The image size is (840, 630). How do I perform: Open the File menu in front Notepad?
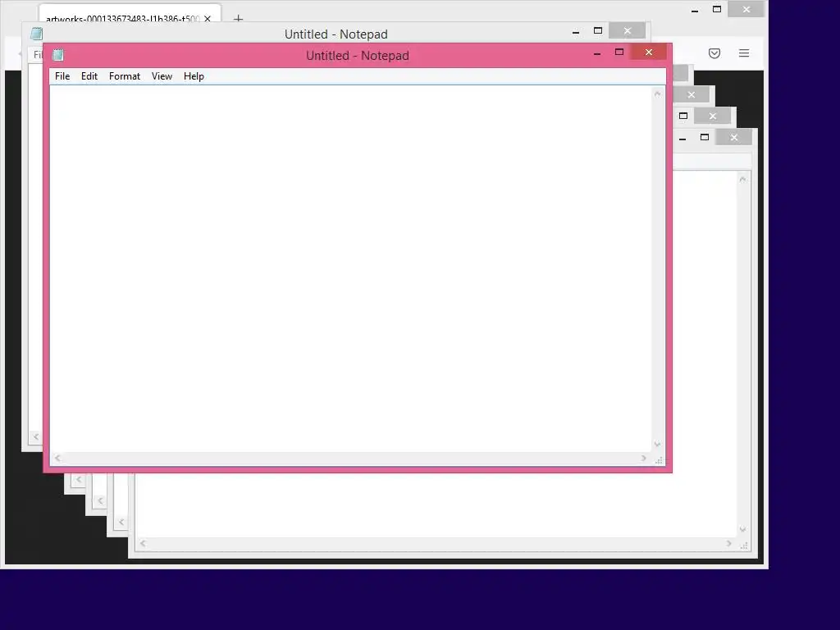tap(62, 76)
